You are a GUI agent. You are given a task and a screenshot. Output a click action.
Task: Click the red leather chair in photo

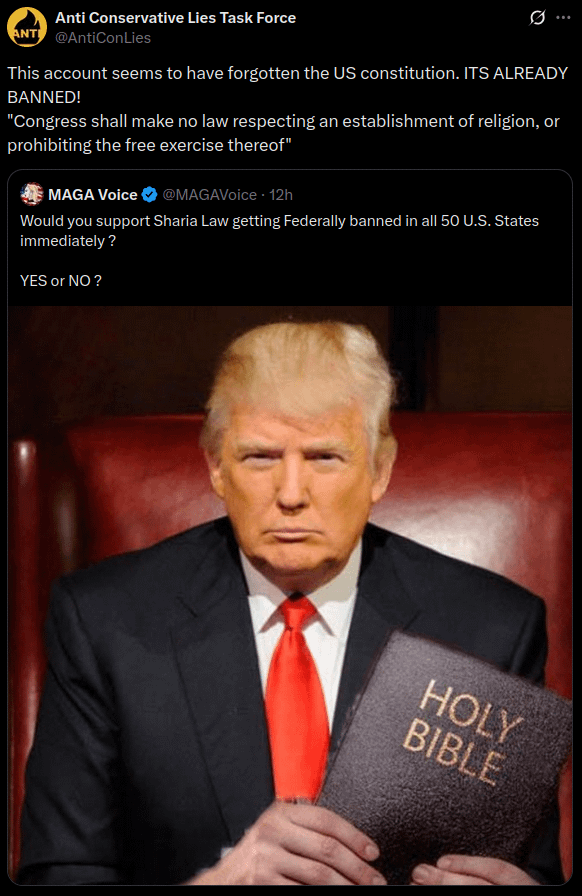click(x=486, y=486)
